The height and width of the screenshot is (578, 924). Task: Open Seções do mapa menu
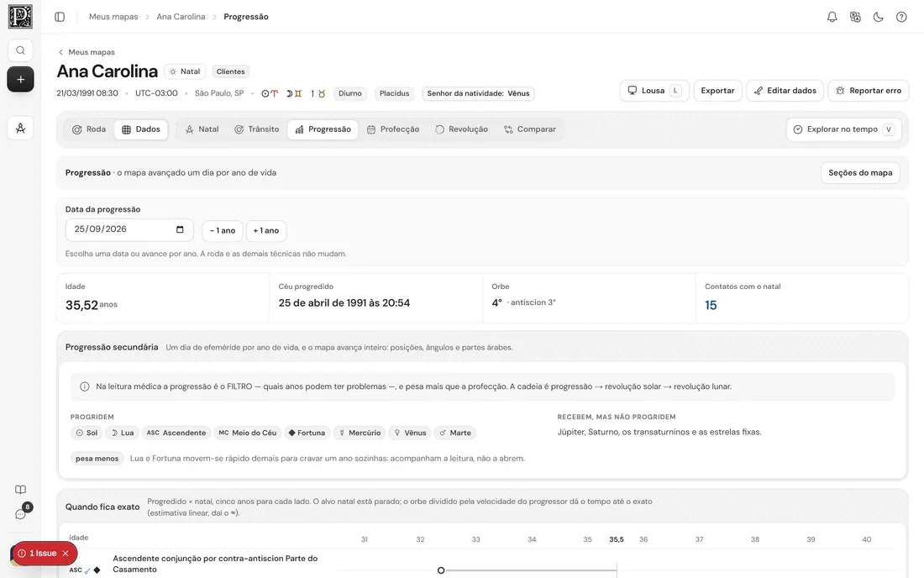[x=860, y=172]
